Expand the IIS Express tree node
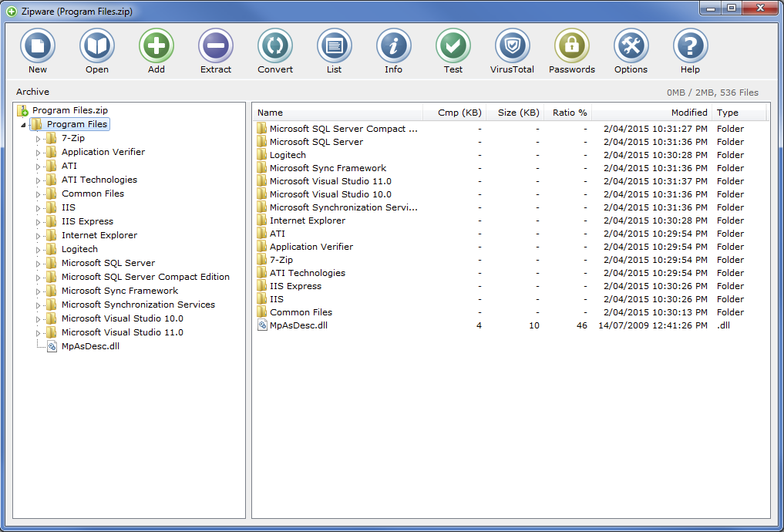 (38, 221)
